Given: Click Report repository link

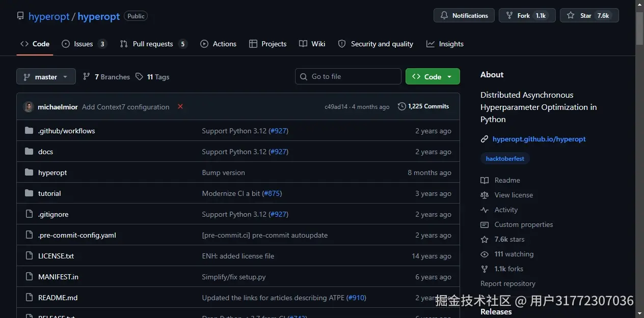Looking at the screenshot, I should pyautogui.click(x=508, y=283).
